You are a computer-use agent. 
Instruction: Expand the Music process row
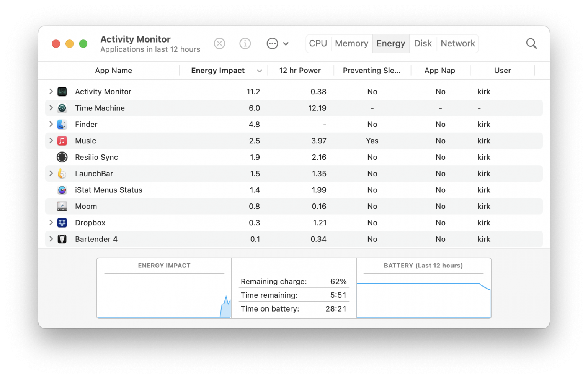[51, 141]
